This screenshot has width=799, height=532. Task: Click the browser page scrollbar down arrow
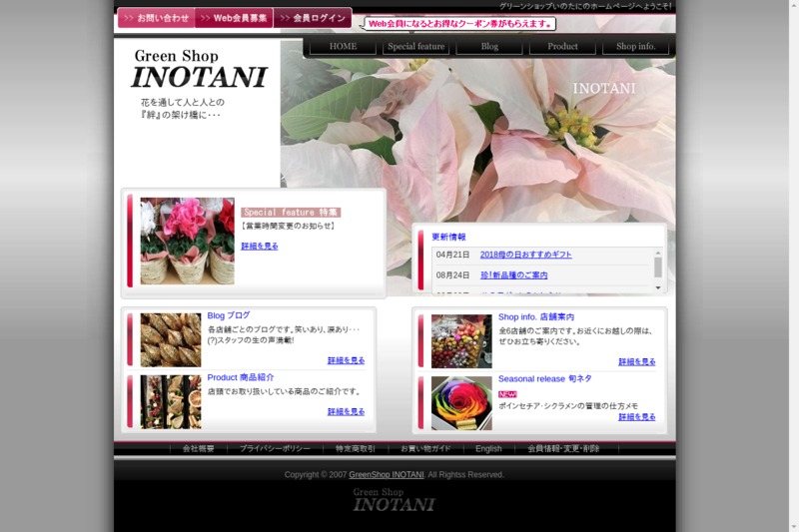794,527
